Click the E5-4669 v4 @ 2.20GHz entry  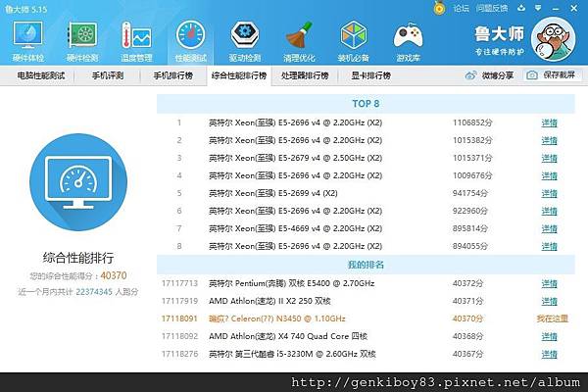coord(296,228)
